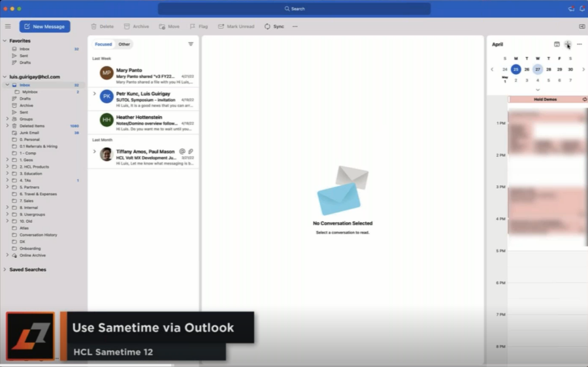Click Archive in the toolbar
Image resolution: width=588 pixels, height=367 pixels.
[x=137, y=27]
